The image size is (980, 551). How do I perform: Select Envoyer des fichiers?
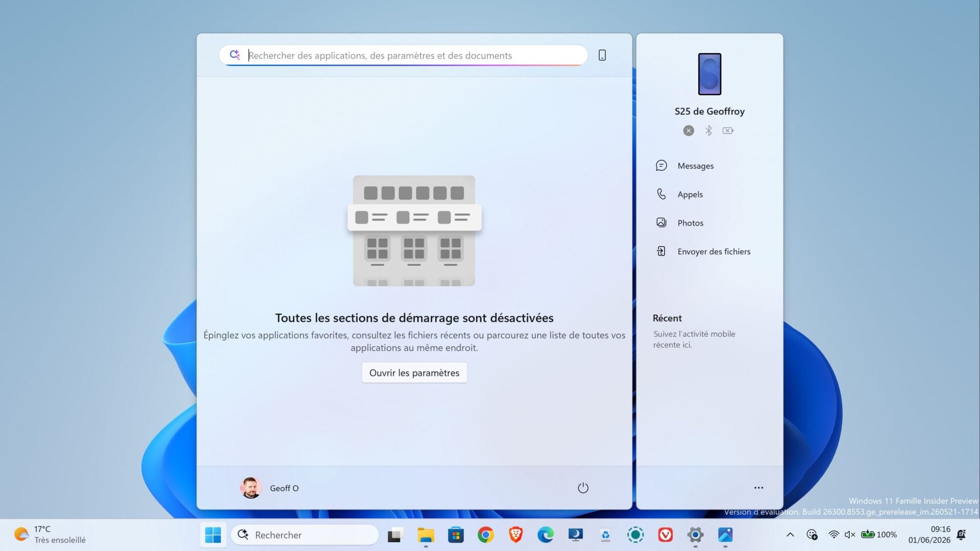point(709,252)
